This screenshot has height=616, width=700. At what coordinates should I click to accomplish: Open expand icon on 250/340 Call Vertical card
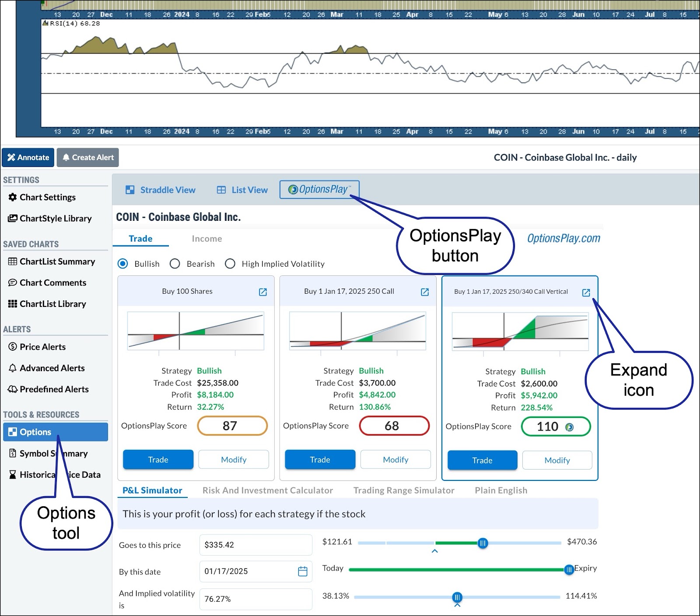click(x=586, y=292)
